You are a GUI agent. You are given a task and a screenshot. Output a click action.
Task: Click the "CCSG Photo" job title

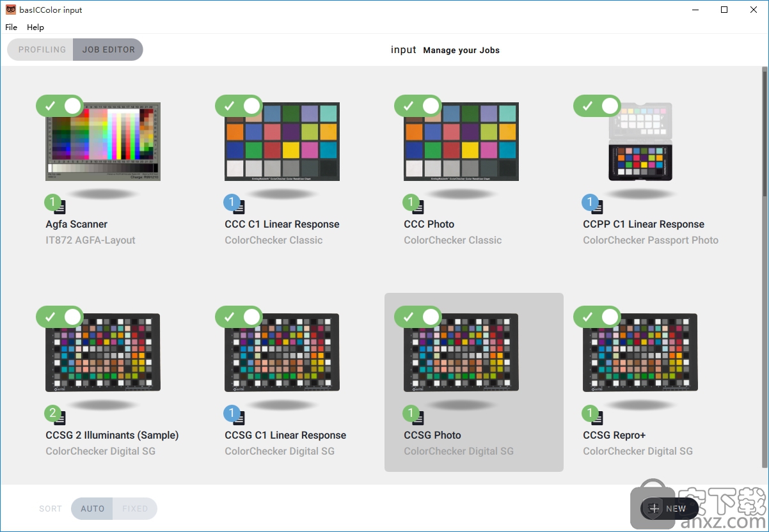(x=432, y=435)
